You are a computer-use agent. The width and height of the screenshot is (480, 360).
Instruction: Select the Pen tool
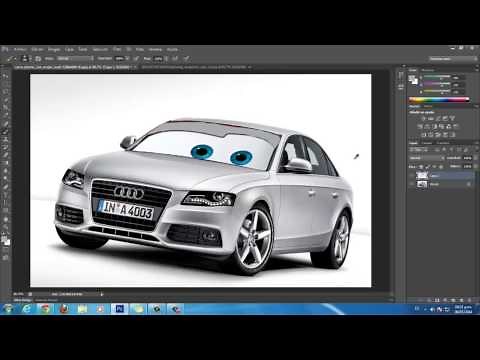[6, 187]
